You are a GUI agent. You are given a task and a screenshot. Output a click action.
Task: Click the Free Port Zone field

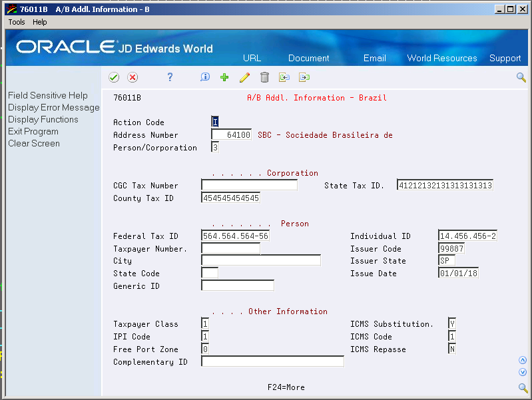[x=205, y=349]
